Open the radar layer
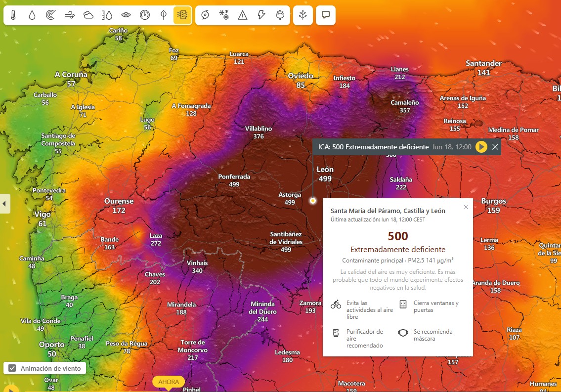The width and height of the screenshot is (561, 392). [51, 15]
